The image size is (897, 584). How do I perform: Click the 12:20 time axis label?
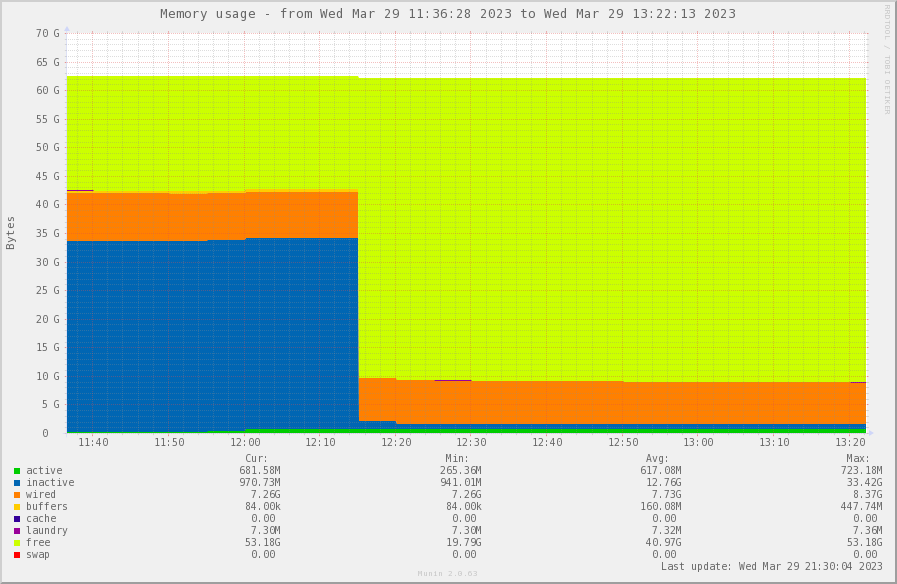396,442
